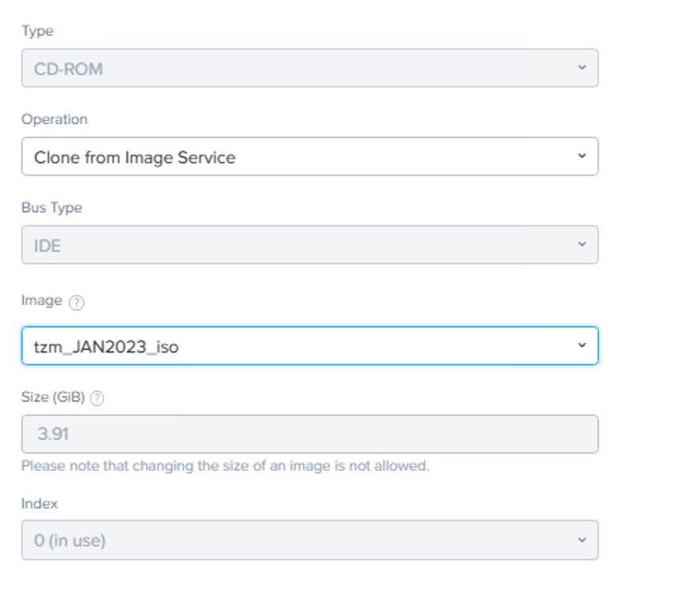Click the Operation field label

(x=54, y=119)
